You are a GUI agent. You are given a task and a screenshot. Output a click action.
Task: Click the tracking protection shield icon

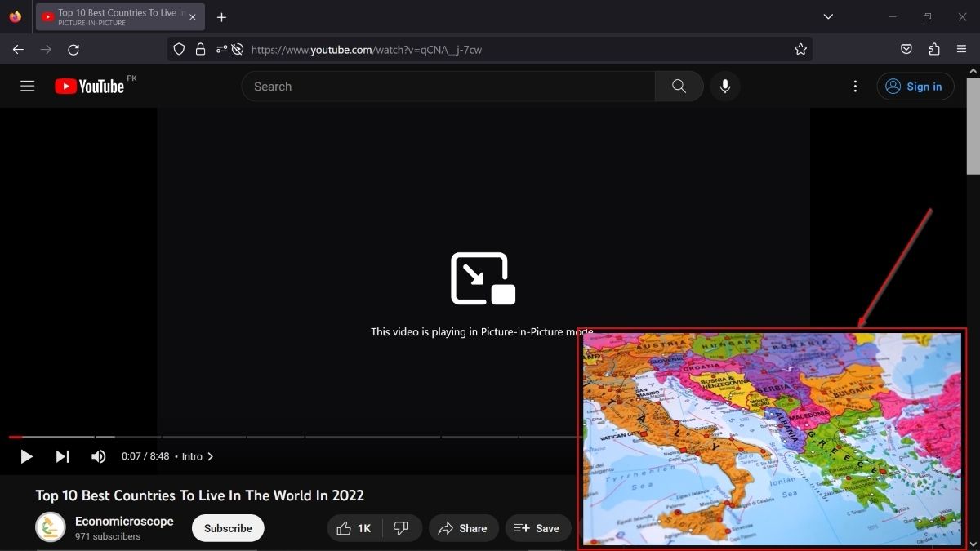pos(179,49)
